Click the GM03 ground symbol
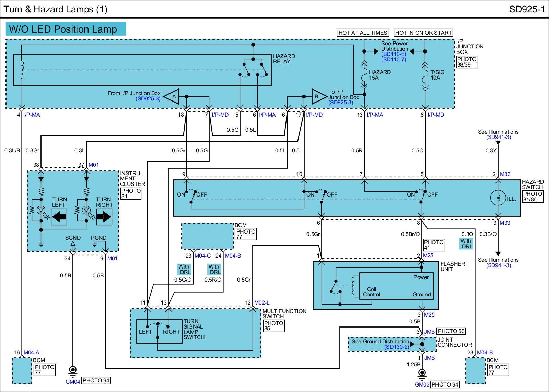 [x=422, y=373]
